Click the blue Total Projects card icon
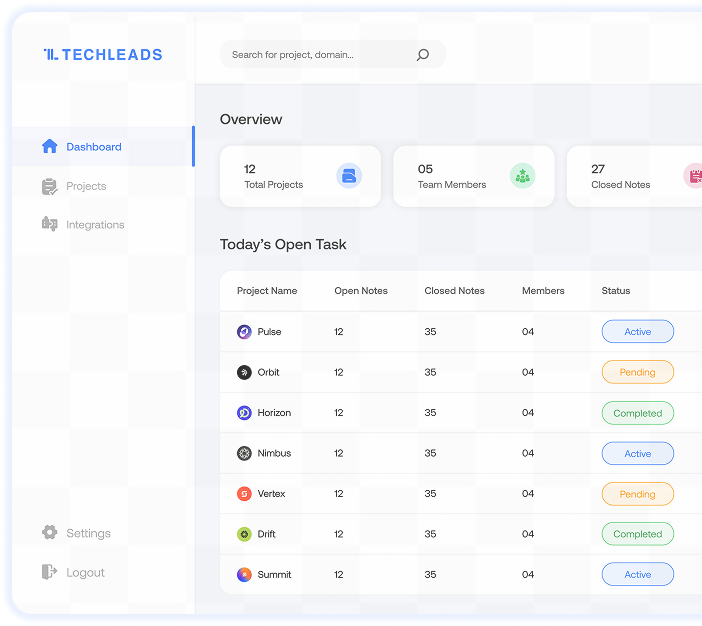The height and width of the screenshot is (626, 702). click(349, 176)
